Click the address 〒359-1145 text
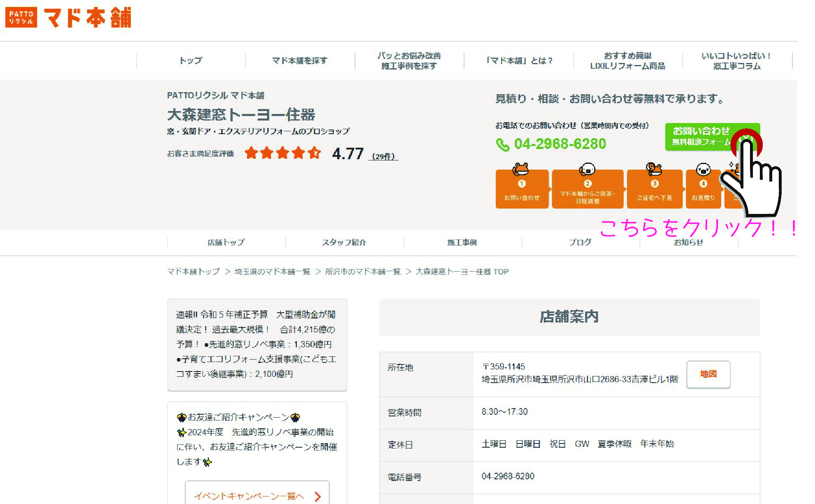This screenshot has height=504, width=815. point(504,367)
